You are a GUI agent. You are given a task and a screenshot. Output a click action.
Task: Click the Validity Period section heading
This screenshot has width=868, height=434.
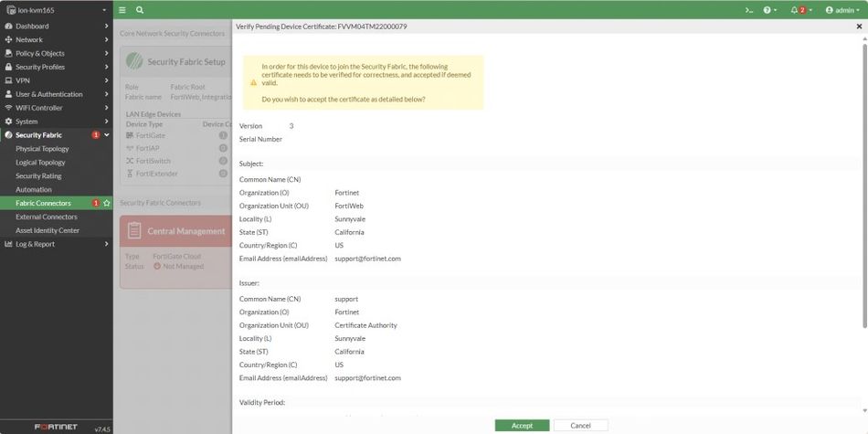[262, 402]
